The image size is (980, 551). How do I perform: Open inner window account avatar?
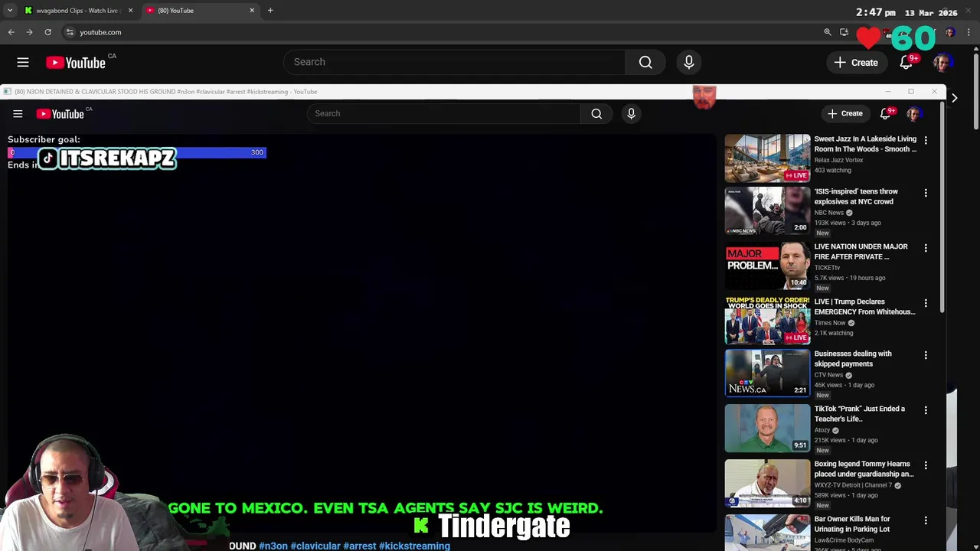click(913, 114)
